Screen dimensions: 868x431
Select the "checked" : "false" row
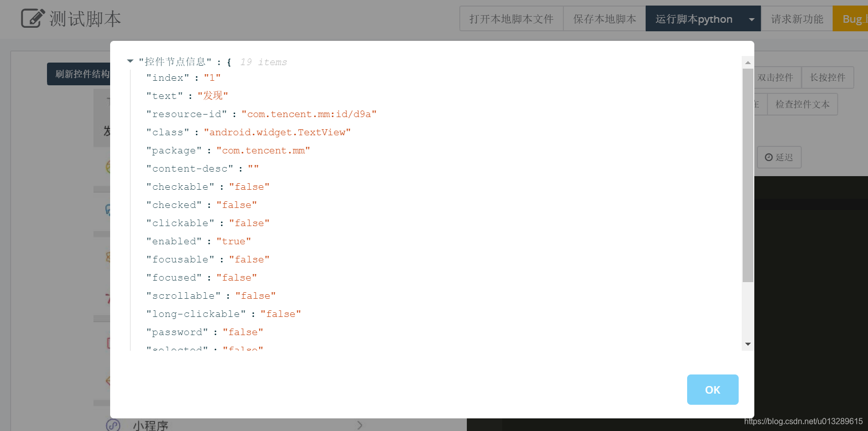click(202, 205)
